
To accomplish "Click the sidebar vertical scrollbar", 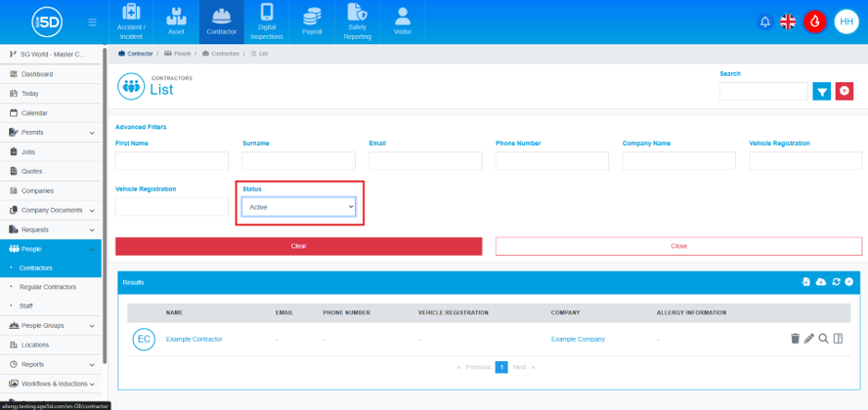I will coord(105,205).
